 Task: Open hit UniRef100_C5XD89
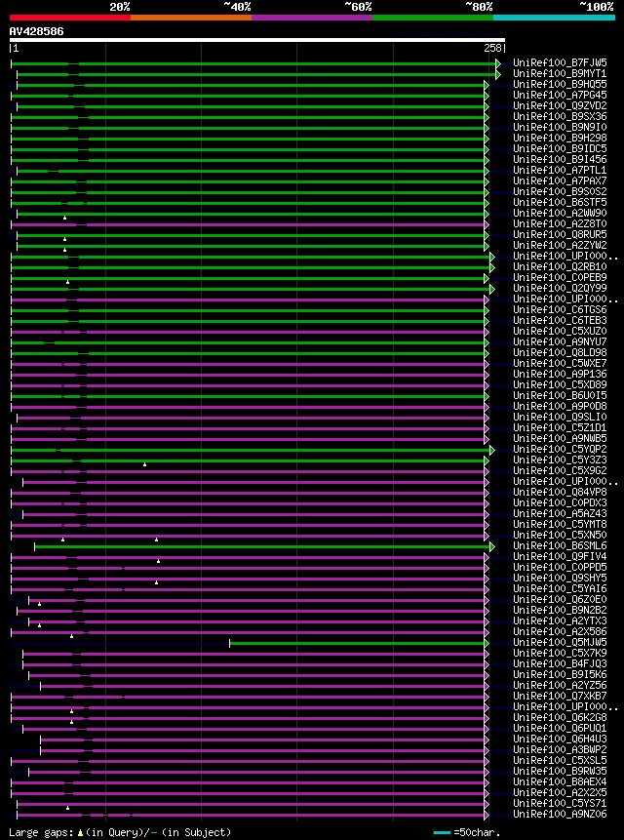560,384
